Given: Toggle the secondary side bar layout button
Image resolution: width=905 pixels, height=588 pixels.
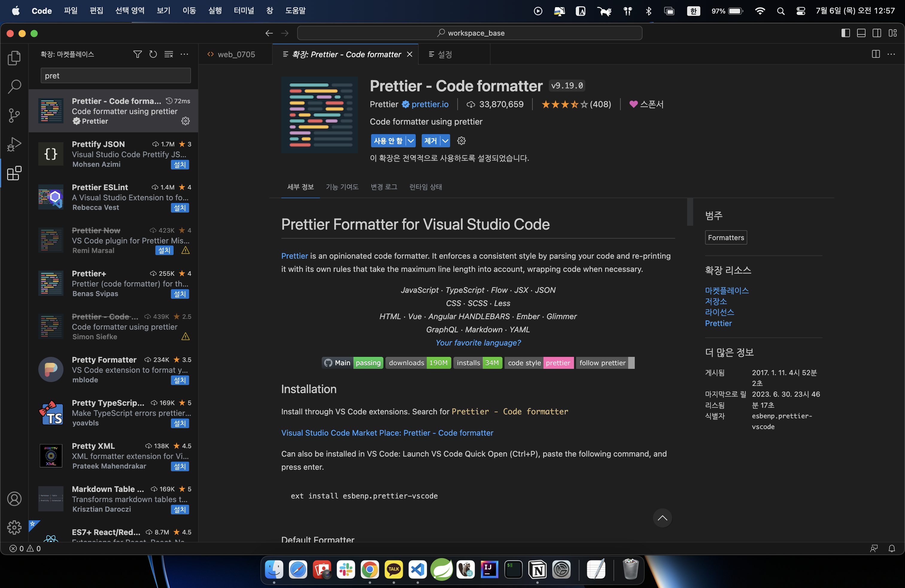Looking at the screenshot, I should [x=877, y=33].
